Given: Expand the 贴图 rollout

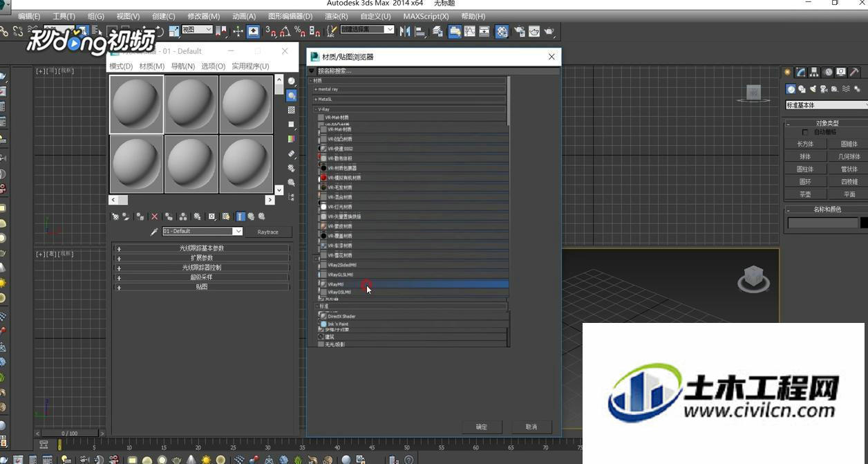Looking at the screenshot, I should (201, 287).
